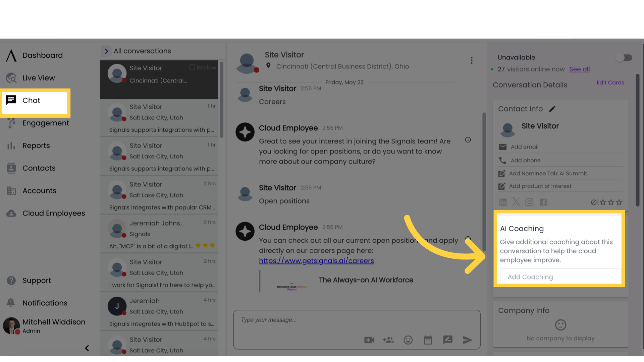Click the Instagram icon in Contact Info
This screenshot has width=644, height=362.
[x=529, y=202]
